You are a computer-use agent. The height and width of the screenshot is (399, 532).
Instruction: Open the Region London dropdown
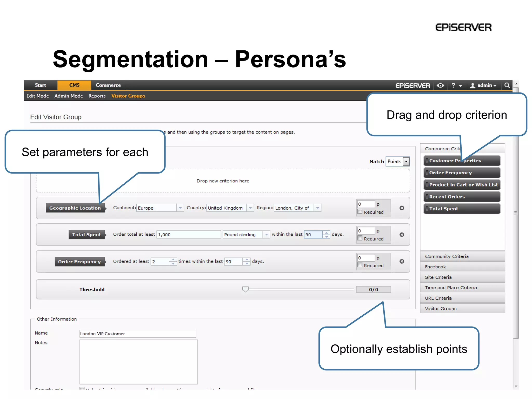(297, 208)
